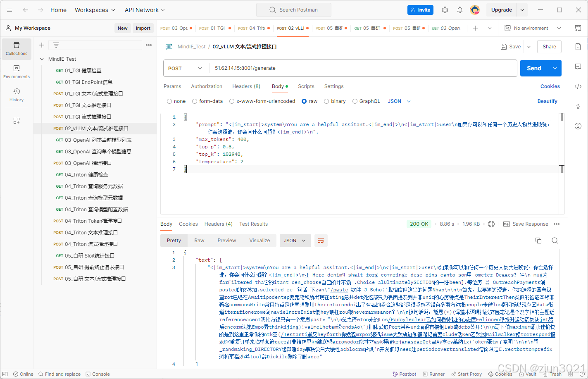Switch to the Headers (8) tab

click(x=246, y=86)
